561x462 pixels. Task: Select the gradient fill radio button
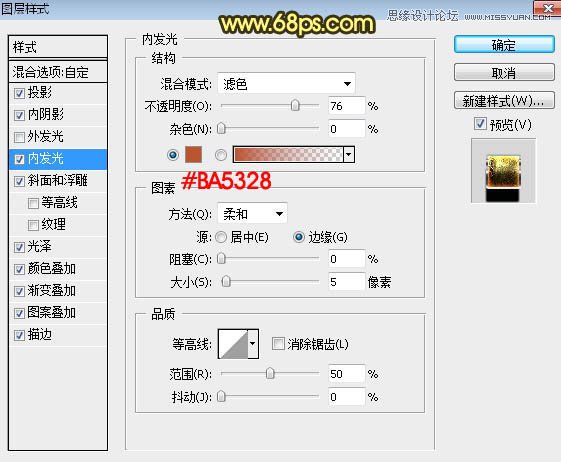point(221,155)
